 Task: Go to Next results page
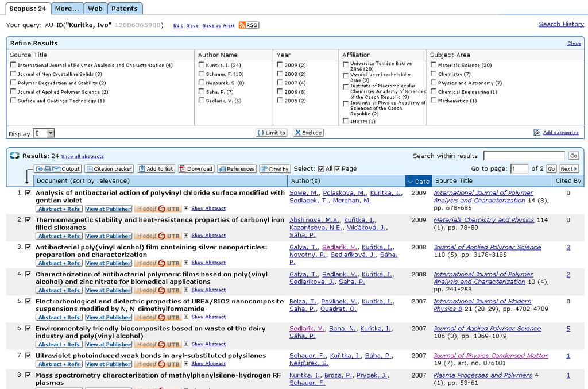click(569, 169)
